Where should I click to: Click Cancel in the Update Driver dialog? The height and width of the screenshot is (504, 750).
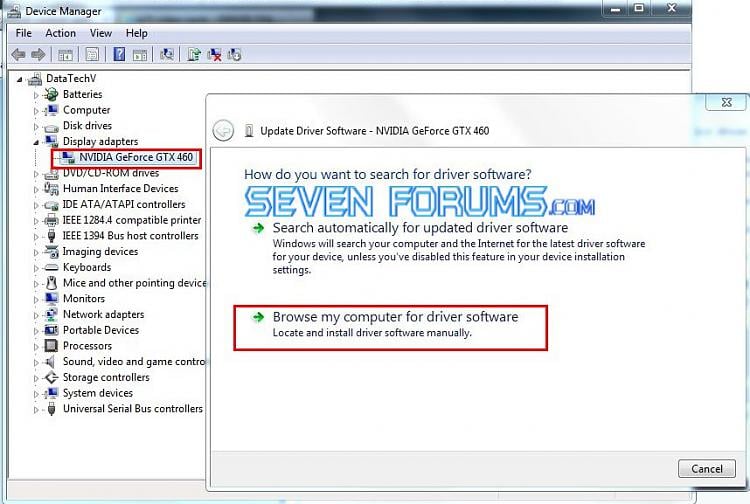coord(707,469)
